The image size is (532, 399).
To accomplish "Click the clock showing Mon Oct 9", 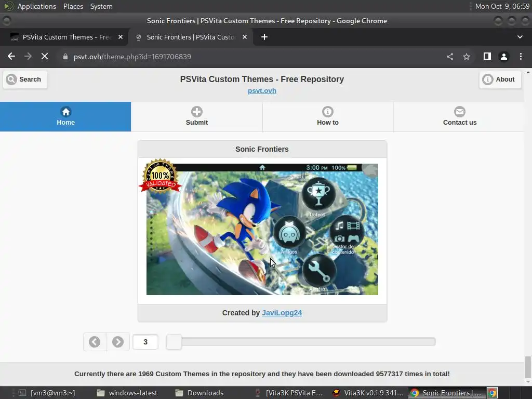I will point(502,6).
